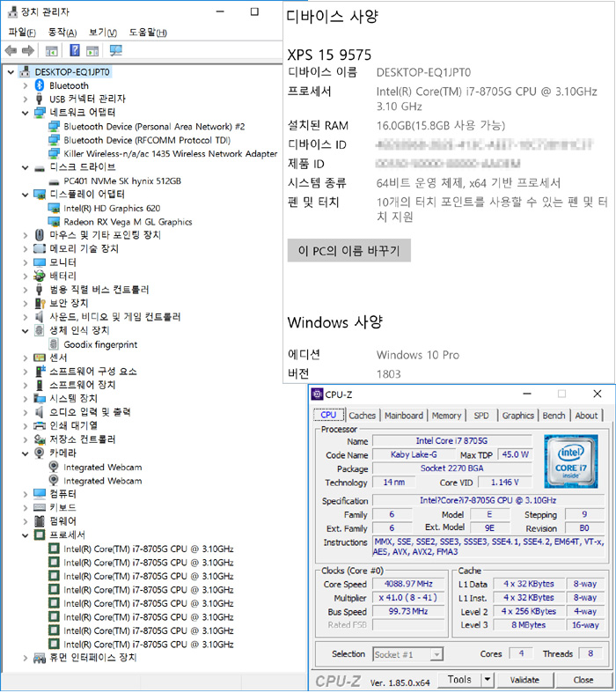The height and width of the screenshot is (693, 616).
Task: Collapse the 네트워크 어댑터 node
Action: click(26, 113)
